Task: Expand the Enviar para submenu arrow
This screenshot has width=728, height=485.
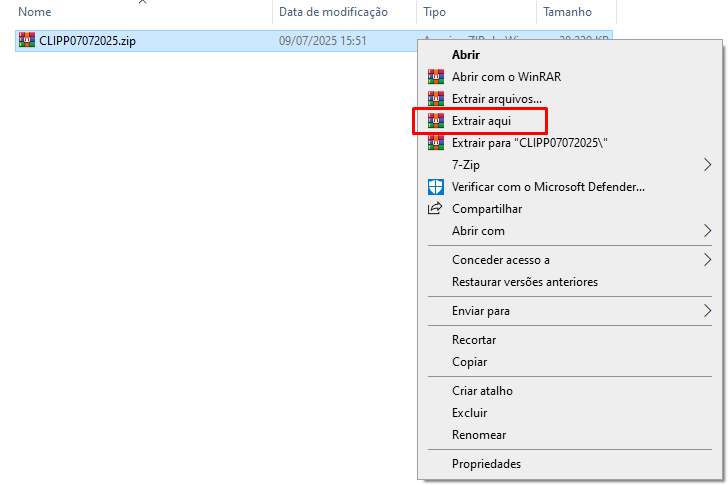Action: click(708, 311)
